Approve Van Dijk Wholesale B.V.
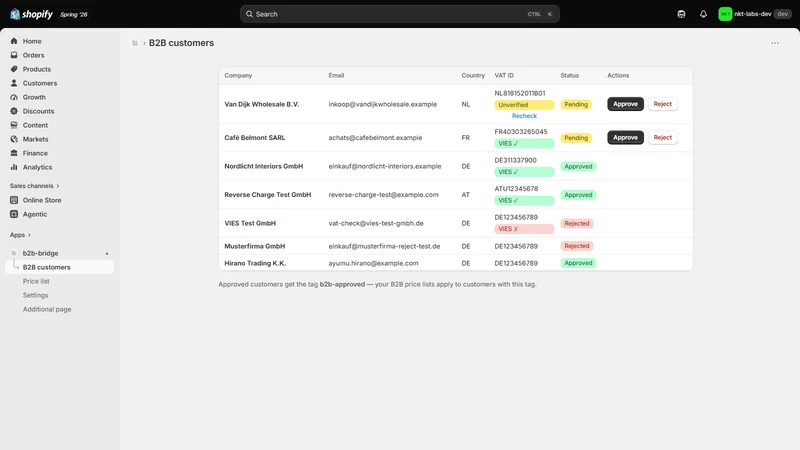 625,104
